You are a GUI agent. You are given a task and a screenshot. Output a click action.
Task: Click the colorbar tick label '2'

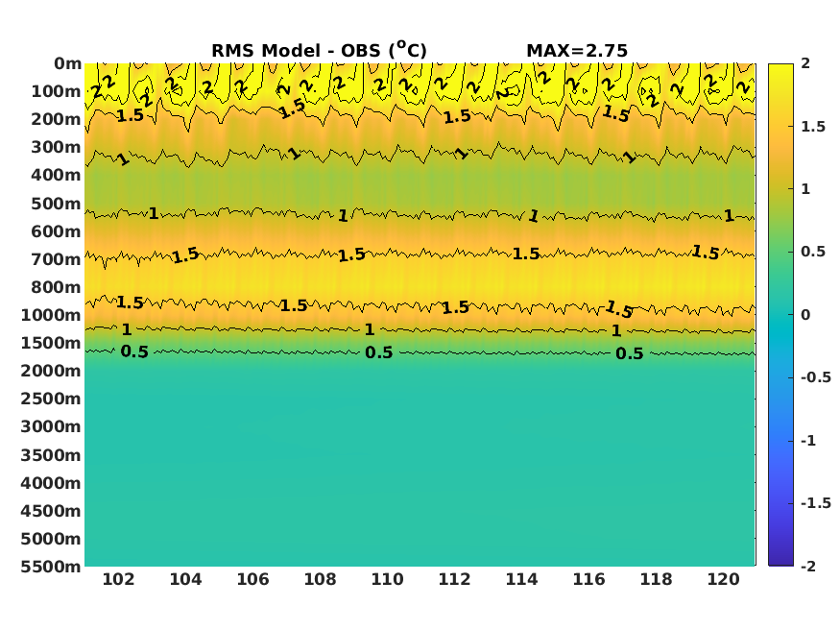coord(805,63)
